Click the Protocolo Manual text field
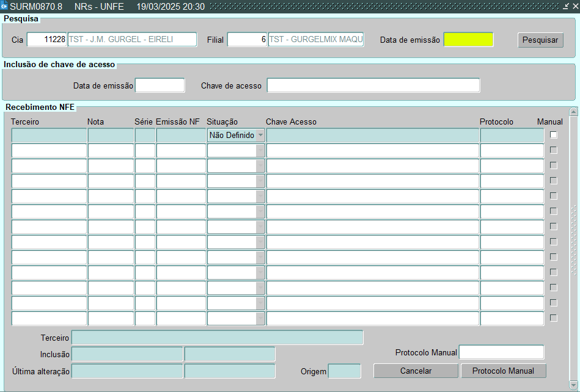The width and height of the screenshot is (580, 392). pos(501,352)
